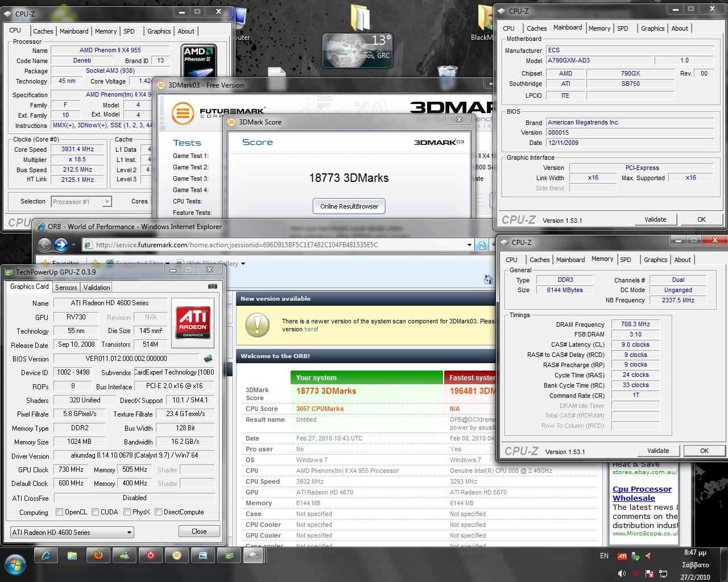Click the AMD Phenom II logo in CPU-Z
The width and height of the screenshot is (728, 582).
click(x=200, y=61)
